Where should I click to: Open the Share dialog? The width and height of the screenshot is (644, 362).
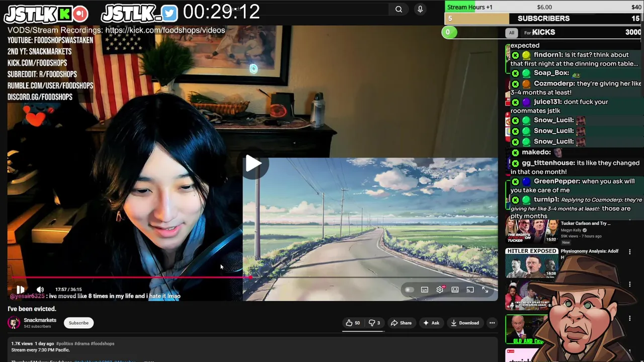point(401,323)
